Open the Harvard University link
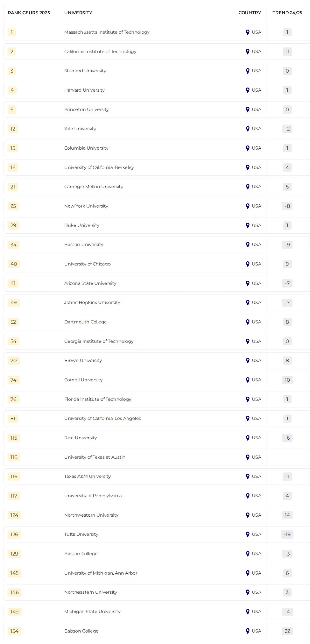Image resolution: width=310 pixels, height=644 pixels. pos(84,90)
